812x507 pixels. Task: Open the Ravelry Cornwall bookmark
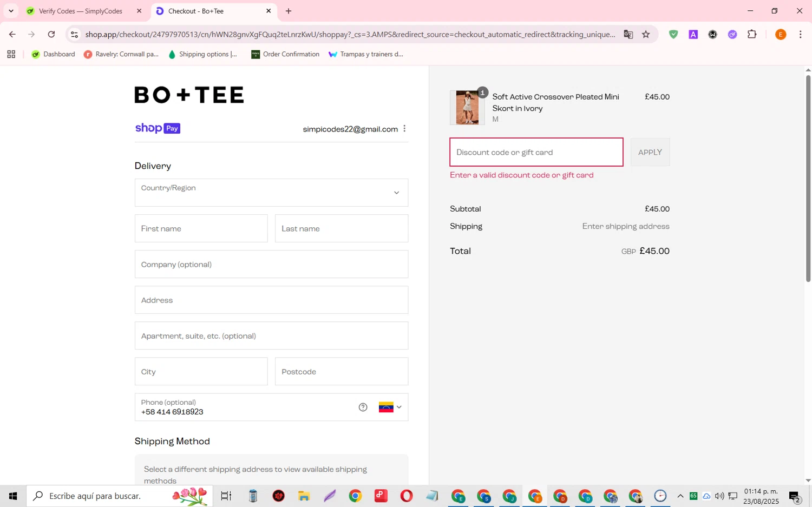point(121,54)
